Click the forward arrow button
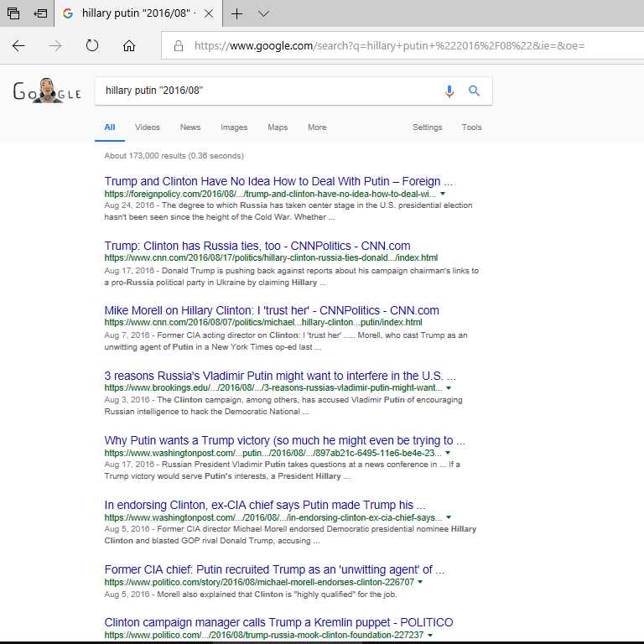 (x=55, y=45)
